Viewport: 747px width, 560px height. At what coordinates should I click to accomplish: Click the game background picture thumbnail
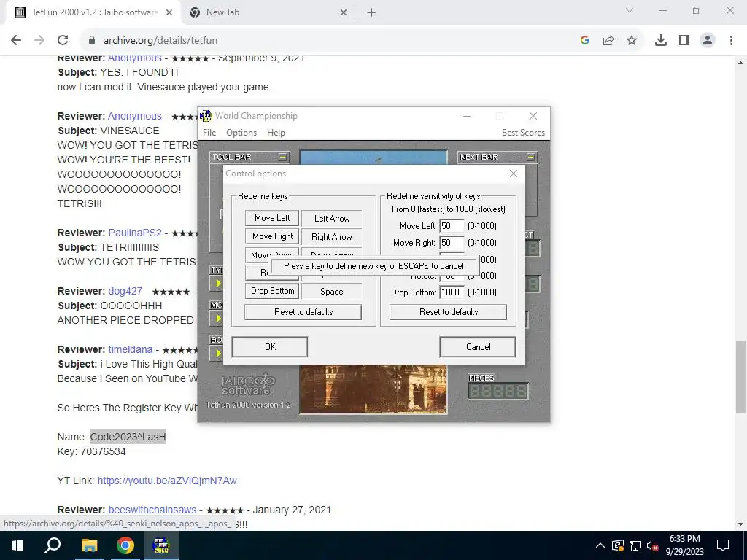click(373, 389)
